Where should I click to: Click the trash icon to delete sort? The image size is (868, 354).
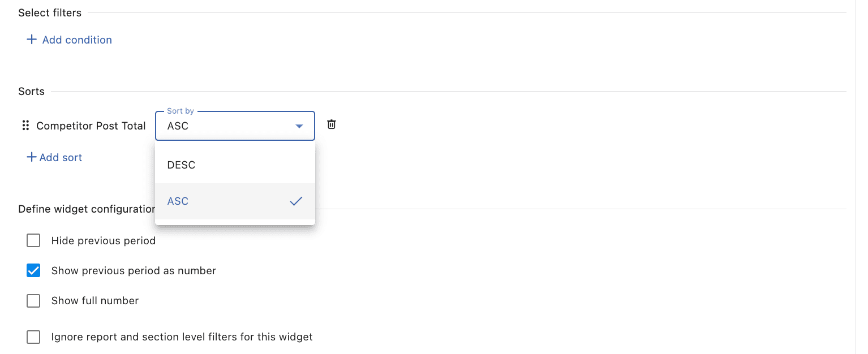click(332, 124)
